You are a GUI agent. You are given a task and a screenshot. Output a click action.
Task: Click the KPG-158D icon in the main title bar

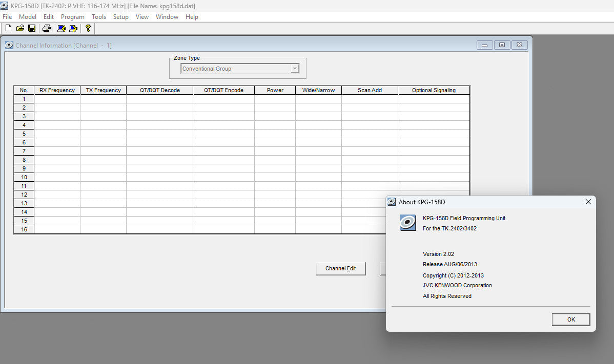point(4,6)
